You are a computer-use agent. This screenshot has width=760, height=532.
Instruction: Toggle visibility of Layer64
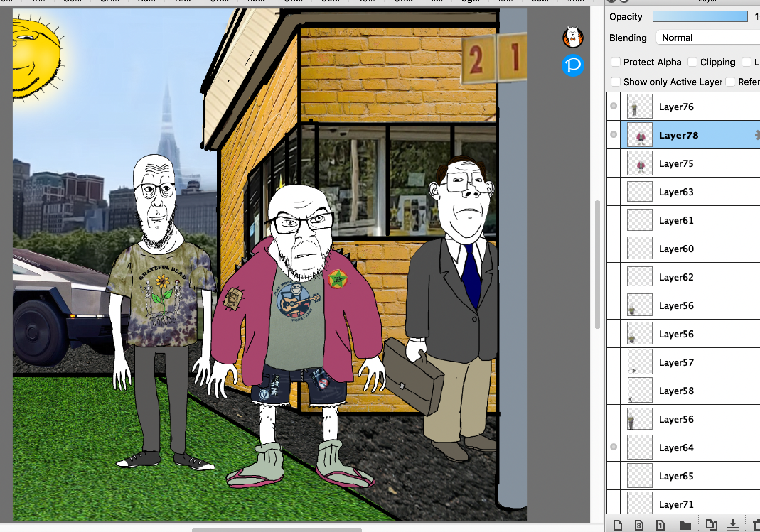[614, 447]
